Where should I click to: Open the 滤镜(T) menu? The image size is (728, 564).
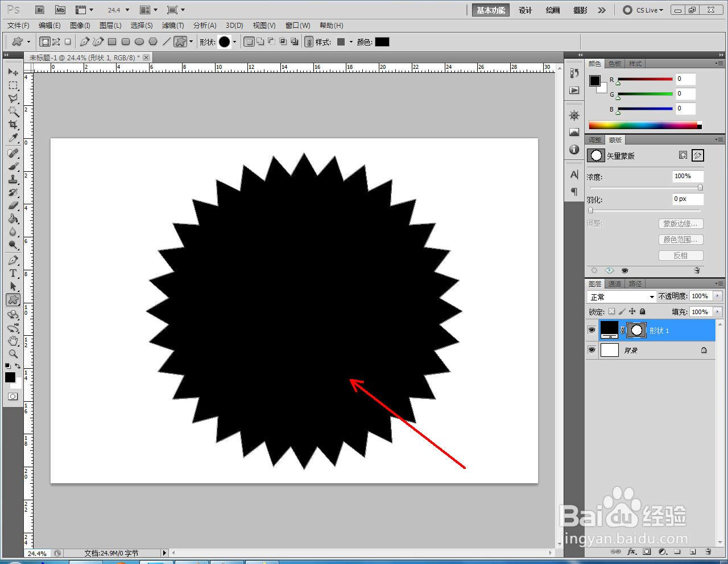click(x=173, y=25)
